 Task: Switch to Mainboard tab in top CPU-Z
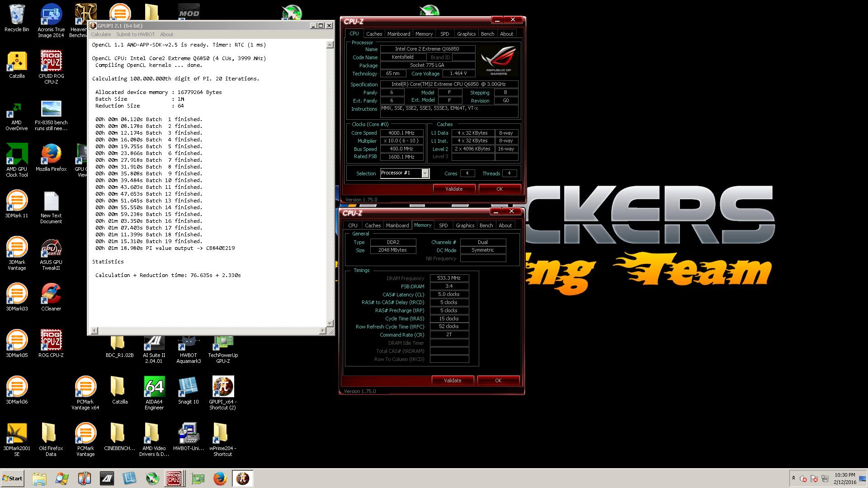(x=399, y=34)
